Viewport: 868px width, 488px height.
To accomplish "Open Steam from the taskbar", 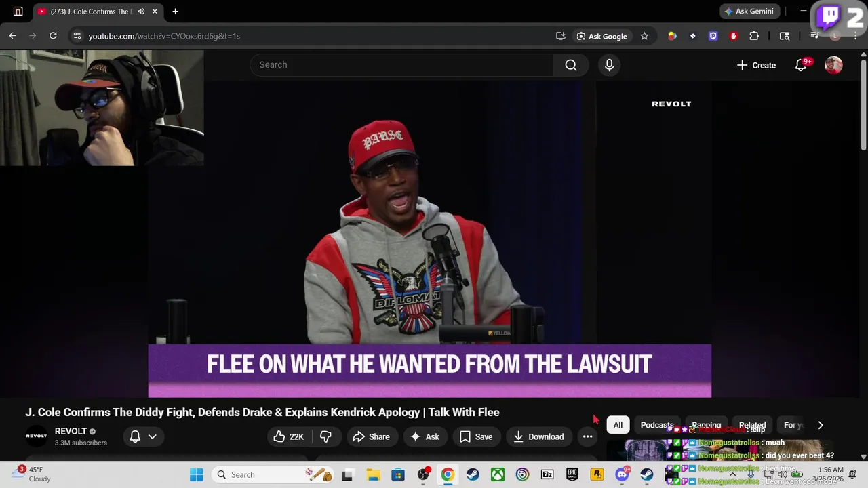I will (473, 474).
